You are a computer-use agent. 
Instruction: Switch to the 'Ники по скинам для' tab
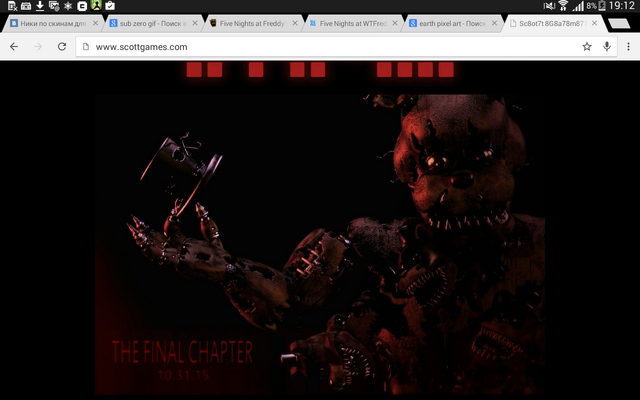pyautogui.click(x=52, y=24)
